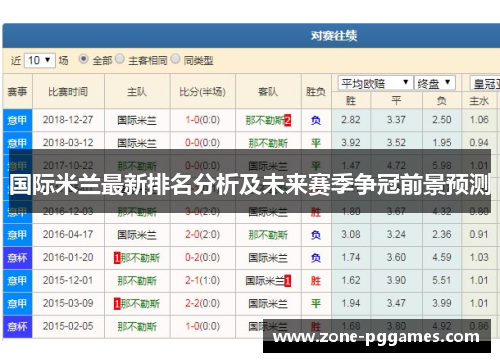The image size is (500, 362).
Task: Click the 意甲 league badge for 2015-03-09
Action: [17, 304]
